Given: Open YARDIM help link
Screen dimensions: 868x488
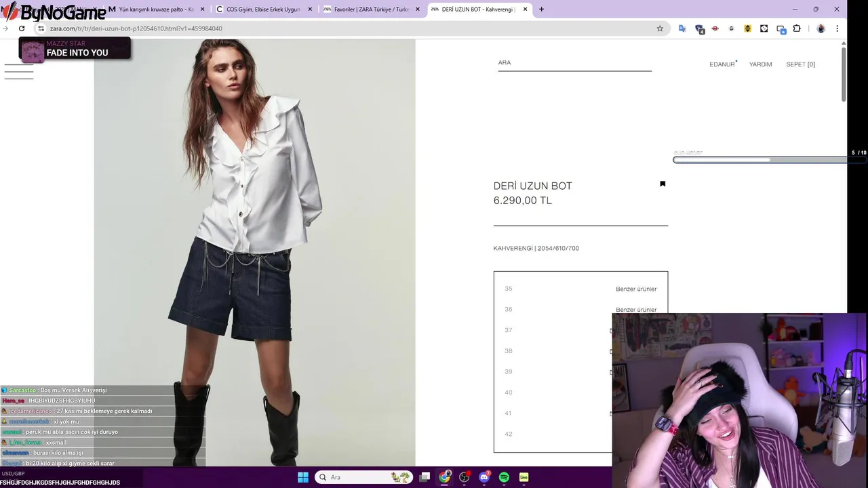Looking at the screenshot, I should pyautogui.click(x=760, y=64).
